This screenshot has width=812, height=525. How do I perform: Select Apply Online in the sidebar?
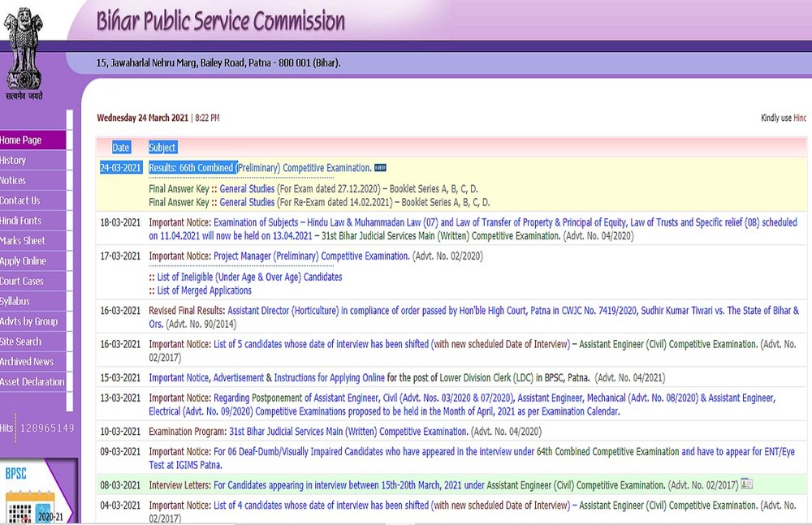pyautogui.click(x=24, y=261)
